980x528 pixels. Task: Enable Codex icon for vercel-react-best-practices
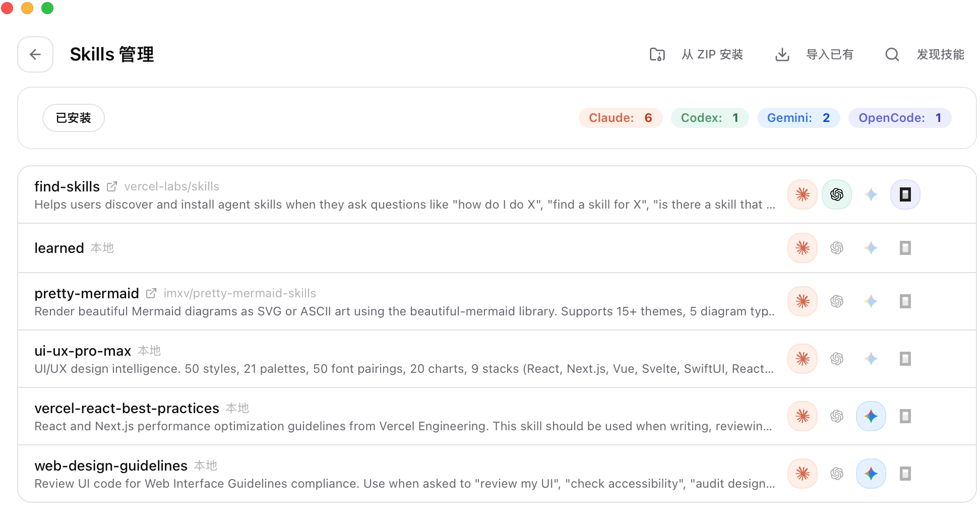tap(837, 416)
